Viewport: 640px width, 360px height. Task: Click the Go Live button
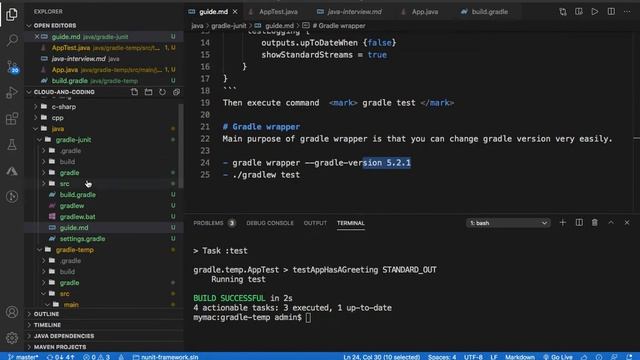tap(558, 357)
